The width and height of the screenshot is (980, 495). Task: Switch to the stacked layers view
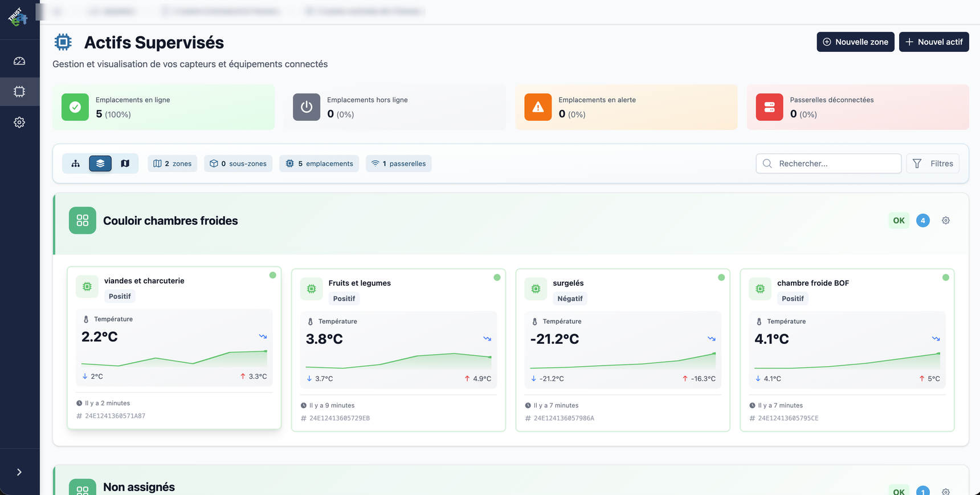click(x=100, y=164)
